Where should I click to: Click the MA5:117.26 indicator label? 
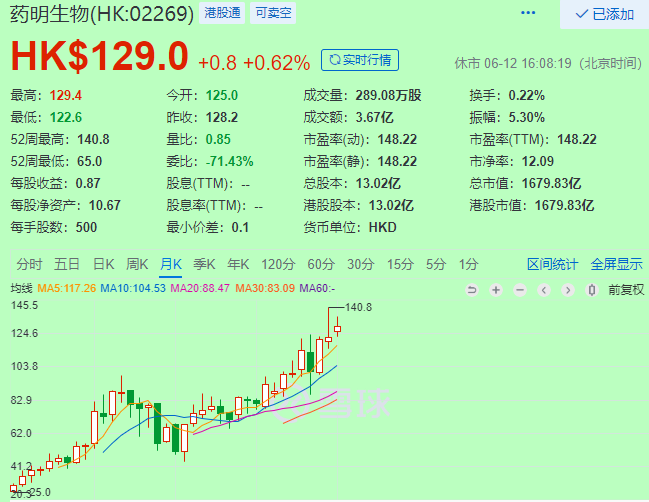point(67,288)
